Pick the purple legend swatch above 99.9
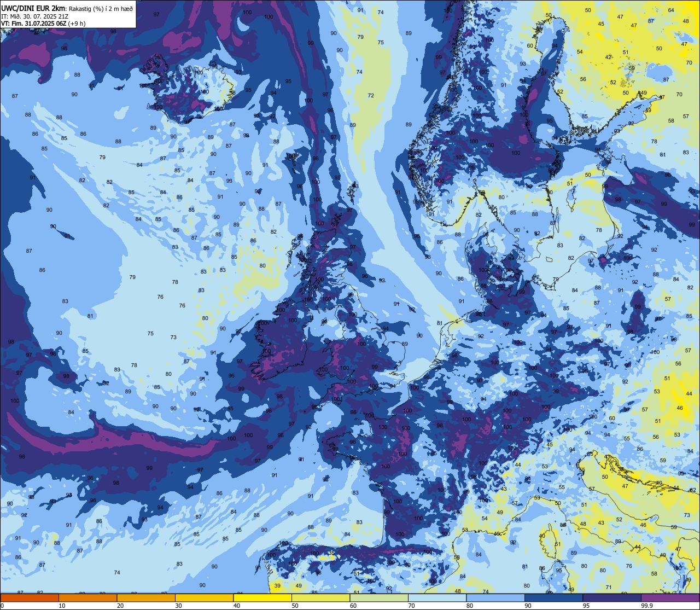 670,597
